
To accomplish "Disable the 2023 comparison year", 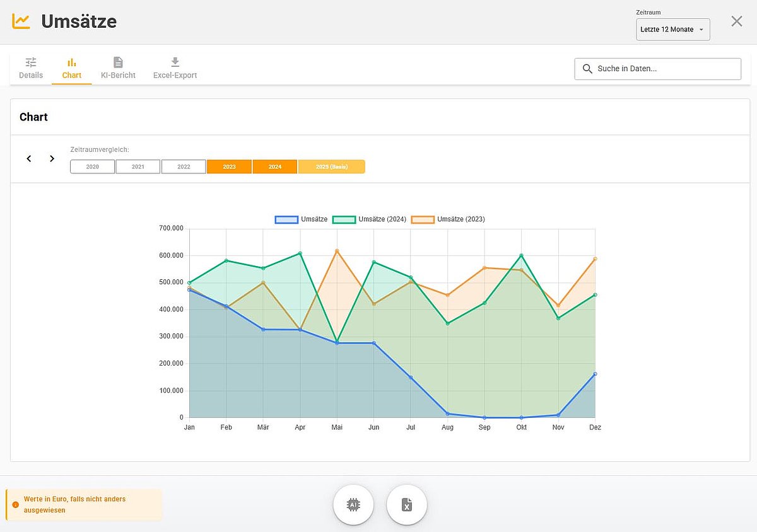I will tap(229, 167).
